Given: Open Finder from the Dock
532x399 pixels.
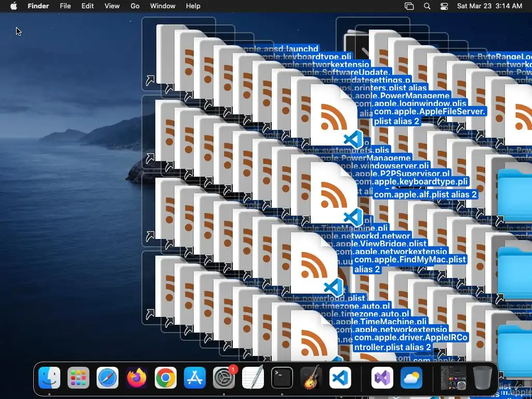Looking at the screenshot, I should click(49, 378).
